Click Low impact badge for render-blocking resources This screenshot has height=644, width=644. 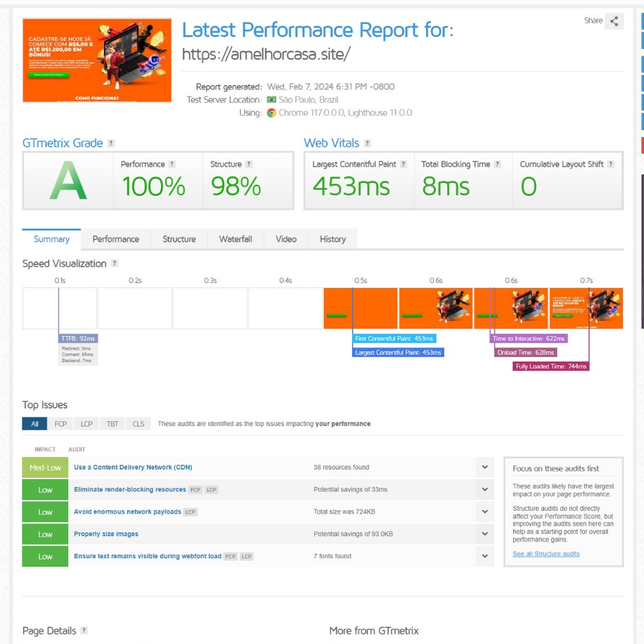click(45, 489)
